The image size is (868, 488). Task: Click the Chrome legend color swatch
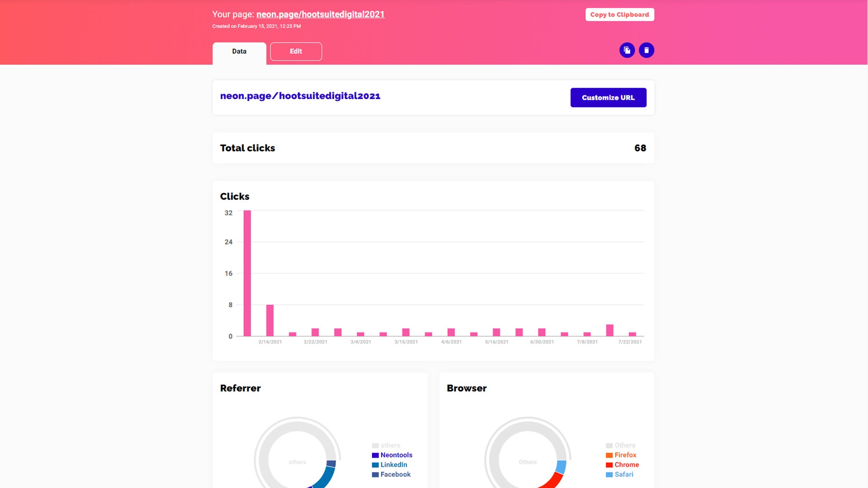[609, 465]
